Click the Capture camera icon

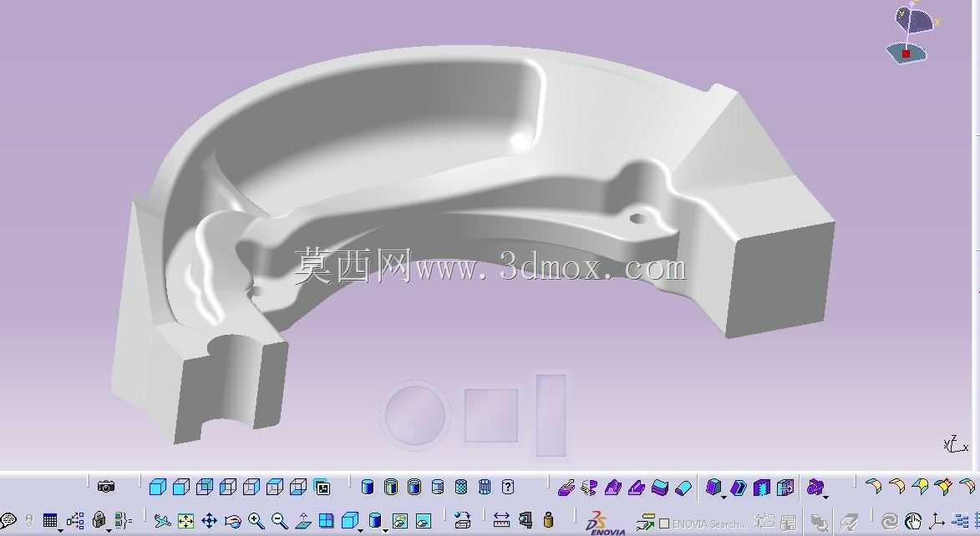click(x=106, y=487)
